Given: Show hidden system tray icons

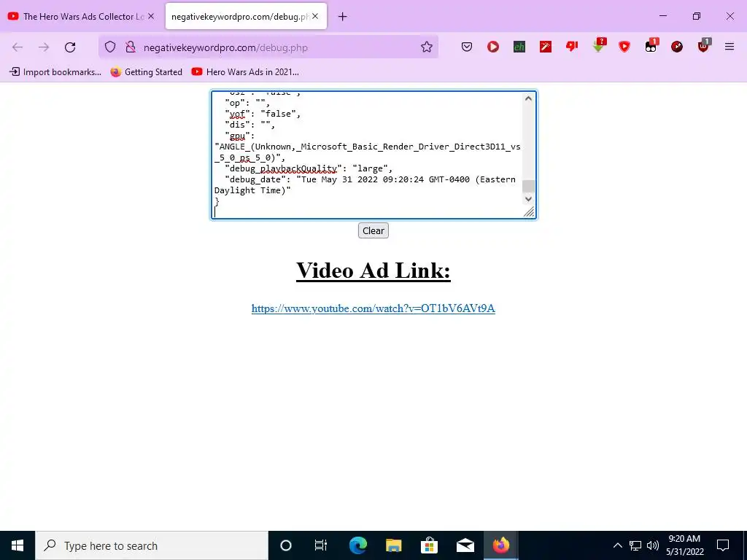Looking at the screenshot, I should pyautogui.click(x=617, y=545).
